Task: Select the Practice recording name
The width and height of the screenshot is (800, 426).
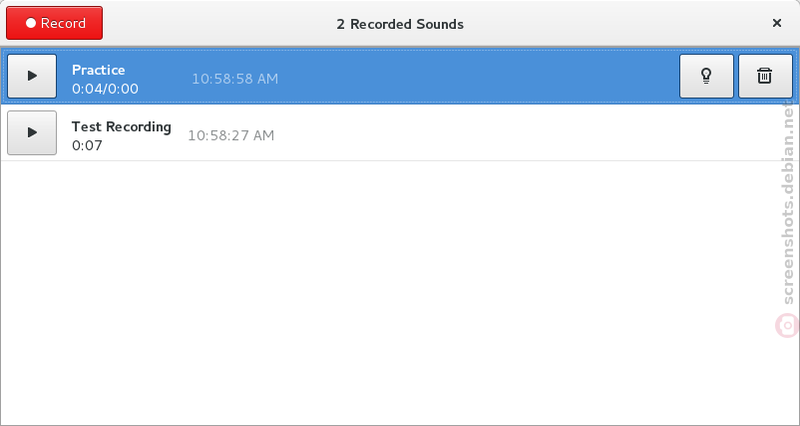Action: tap(98, 70)
